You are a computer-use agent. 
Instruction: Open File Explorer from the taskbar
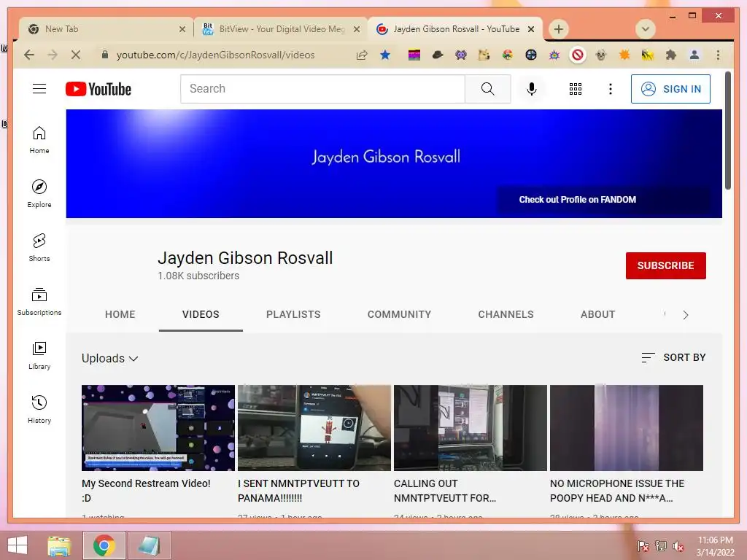pos(59,545)
